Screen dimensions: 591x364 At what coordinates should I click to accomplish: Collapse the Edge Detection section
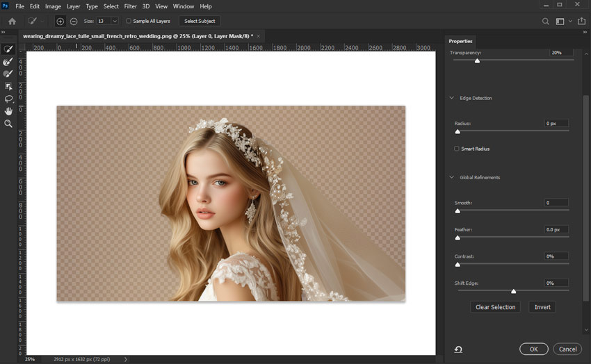(x=451, y=98)
